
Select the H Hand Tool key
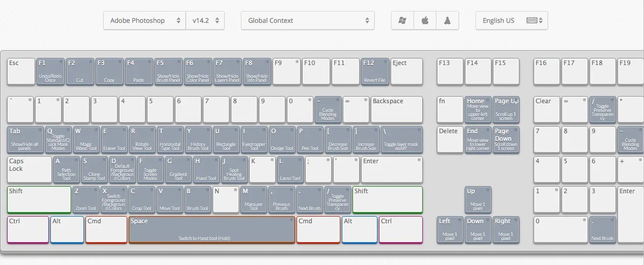point(207,170)
